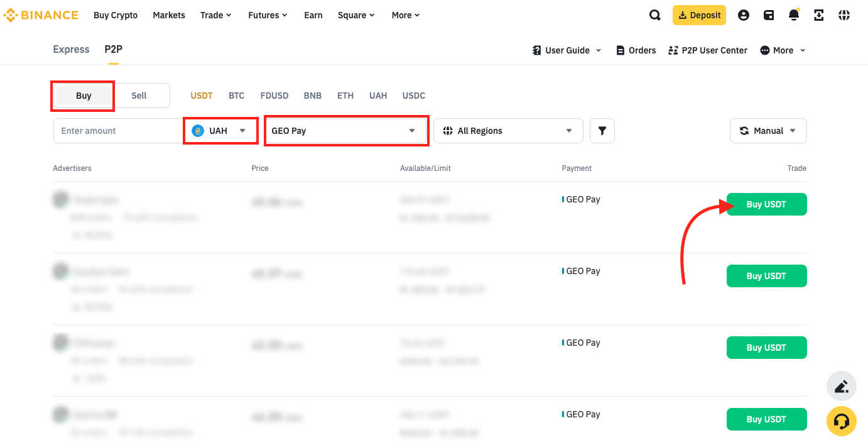868x445 pixels.
Task: Click Buy USDT in the third listing
Action: pyautogui.click(x=767, y=348)
